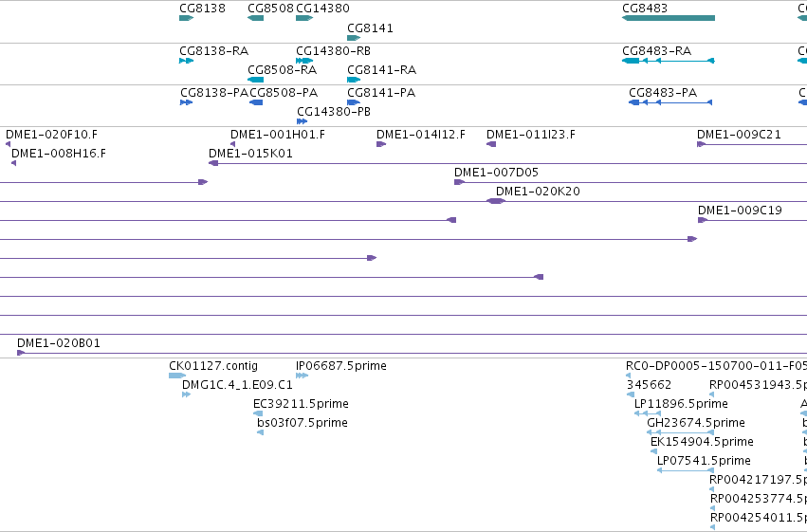Select the CG8483-RA transcript feature
Viewport: 807px width, 532px height.
(668, 61)
